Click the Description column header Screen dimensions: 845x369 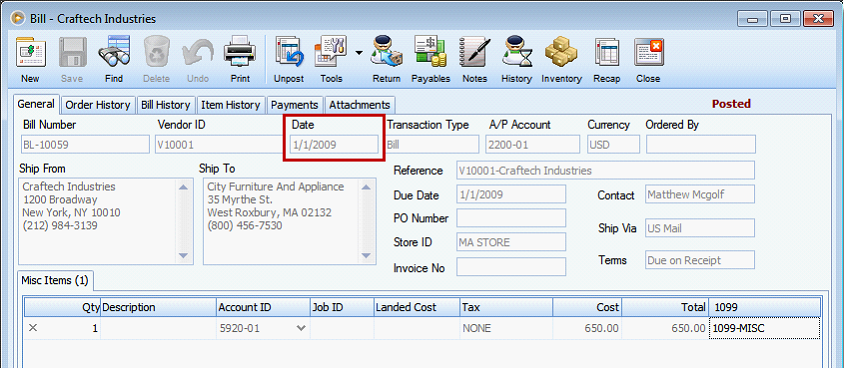[158, 308]
